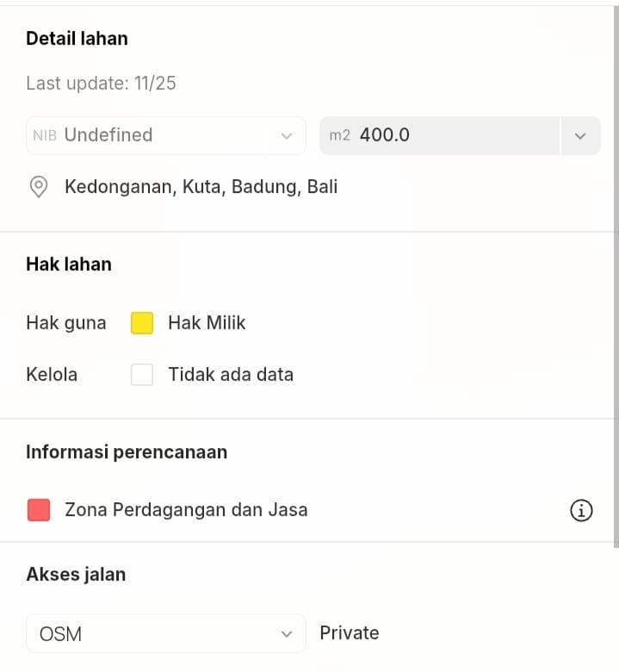Open the zoning info circle icon
The image size is (619, 672).
(x=581, y=511)
